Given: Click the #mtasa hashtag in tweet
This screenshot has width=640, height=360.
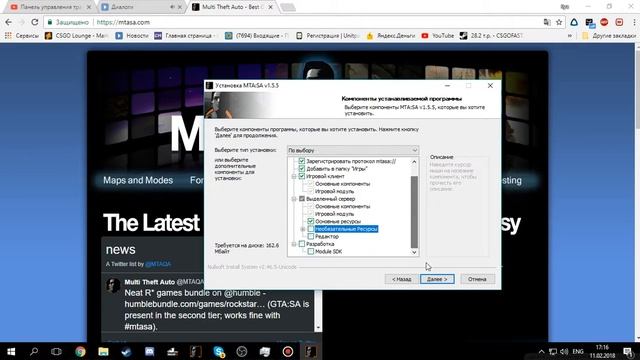Looking at the screenshot, I should tap(140, 327).
